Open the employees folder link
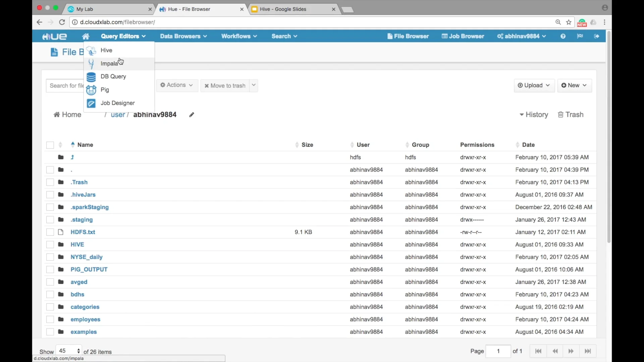644x362 pixels. click(x=85, y=319)
